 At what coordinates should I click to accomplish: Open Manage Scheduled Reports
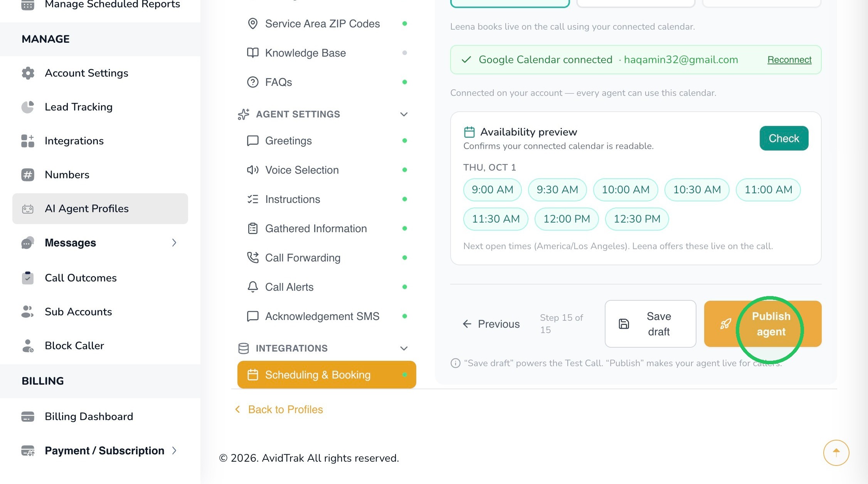click(100, 5)
